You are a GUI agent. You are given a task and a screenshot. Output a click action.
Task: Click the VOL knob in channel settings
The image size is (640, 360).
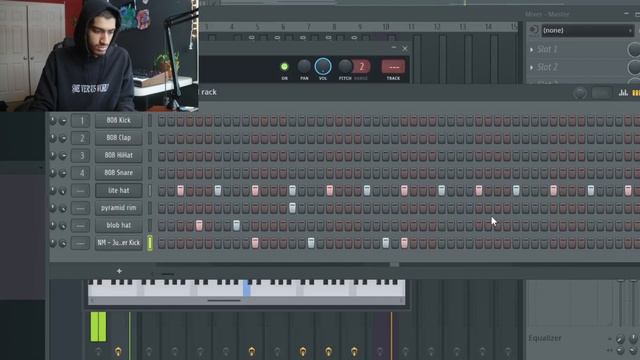point(323,66)
